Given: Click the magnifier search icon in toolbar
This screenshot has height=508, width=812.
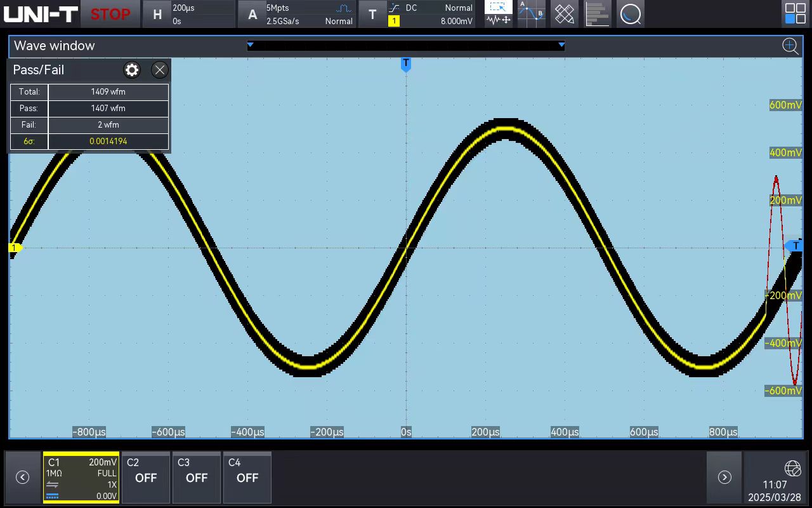Looking at the screenshot, I should click(x=630, y=13).
